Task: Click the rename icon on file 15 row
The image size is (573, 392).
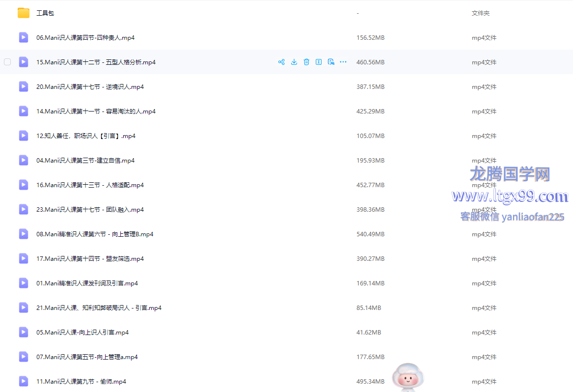Action: (319, 62)
